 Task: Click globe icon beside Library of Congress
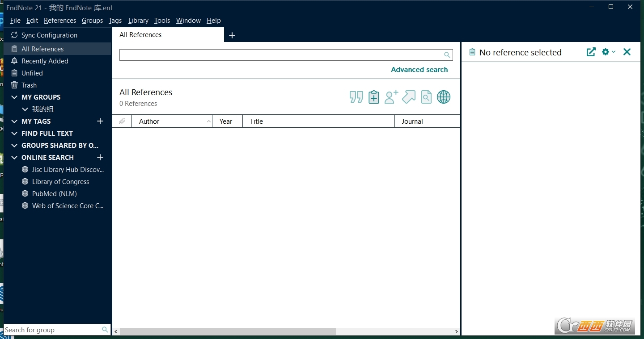pyautogui.click(x=25, y=181)
